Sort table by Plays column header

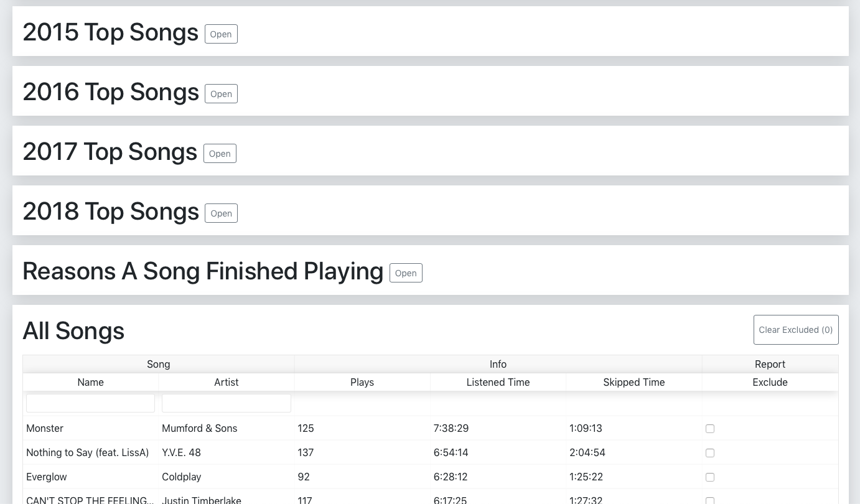click(x=362, y=382)
